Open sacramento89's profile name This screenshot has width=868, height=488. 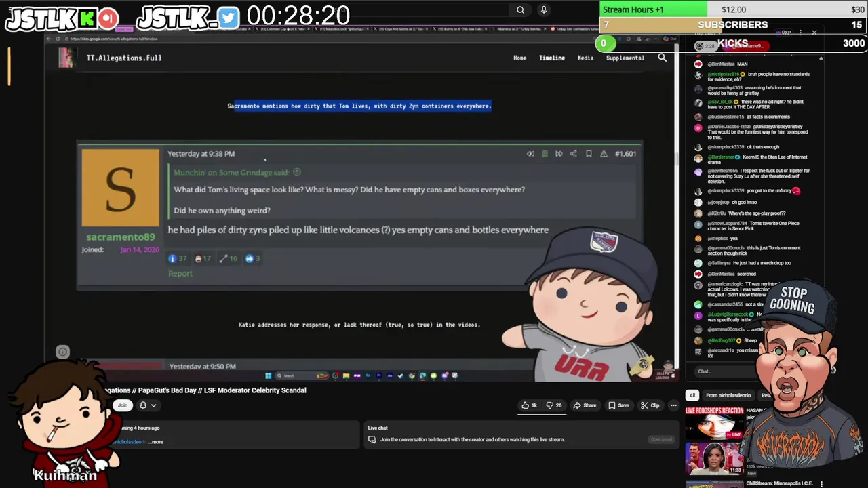click(x=120, y=237)
